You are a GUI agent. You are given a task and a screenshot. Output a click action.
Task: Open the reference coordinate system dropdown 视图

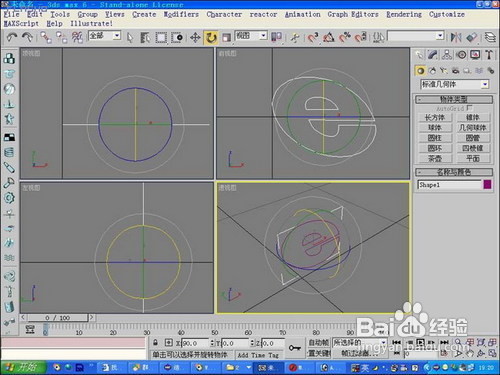[x=251, y=36]
